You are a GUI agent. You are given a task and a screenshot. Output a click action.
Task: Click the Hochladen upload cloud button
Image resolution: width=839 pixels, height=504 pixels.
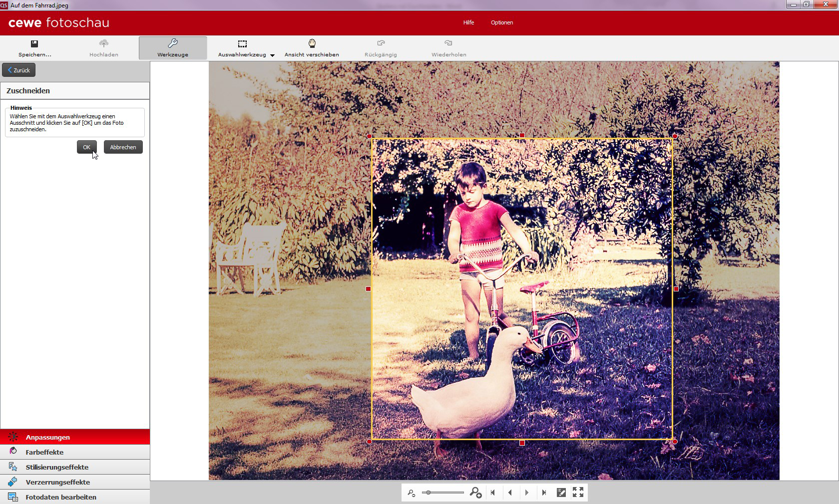[104, 48]
